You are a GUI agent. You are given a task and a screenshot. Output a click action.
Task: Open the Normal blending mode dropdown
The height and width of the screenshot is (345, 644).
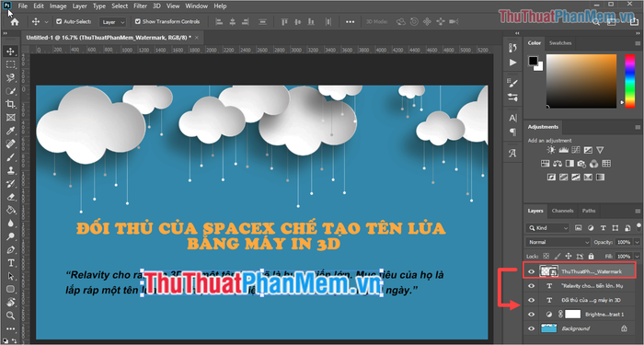pyautogui.click(x=558, y=242)
